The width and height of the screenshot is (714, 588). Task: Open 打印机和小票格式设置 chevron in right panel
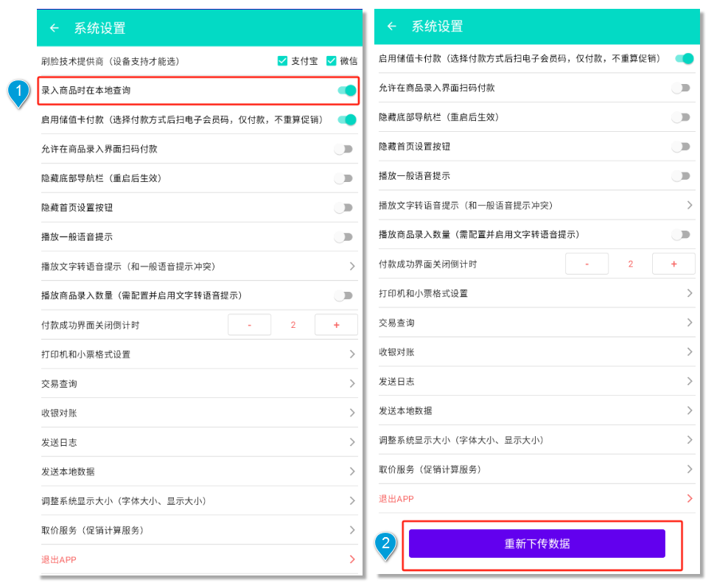690,293
